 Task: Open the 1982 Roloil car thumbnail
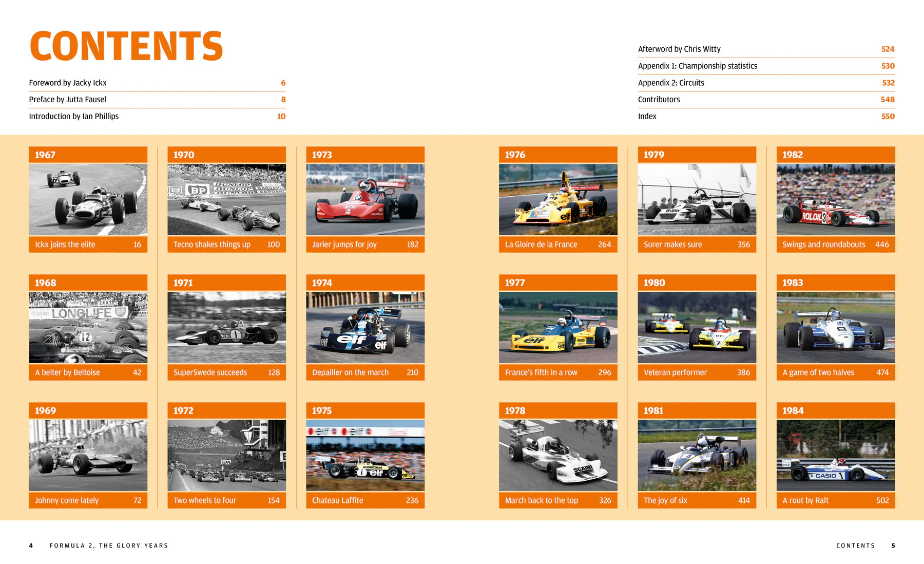(x=835, y=199)
